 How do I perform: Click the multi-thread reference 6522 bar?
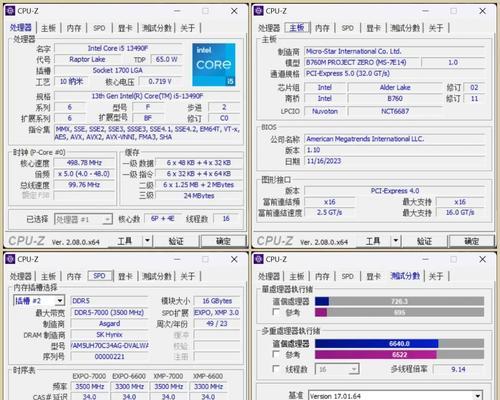(x=399, y=354)
